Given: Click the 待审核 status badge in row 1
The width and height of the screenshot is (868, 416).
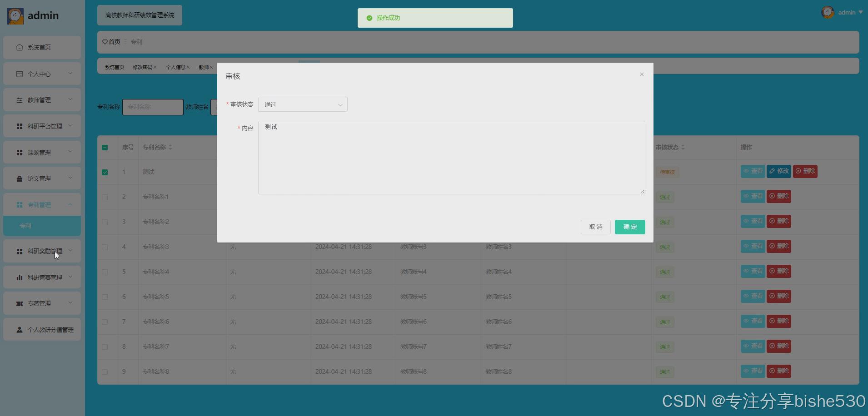Looking at the screenshot, I should [x=667, y=172].
